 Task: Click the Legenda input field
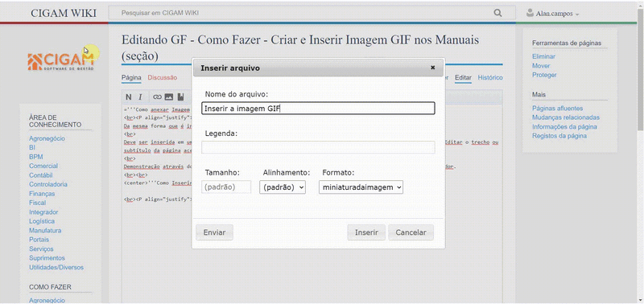click(318, 147)
